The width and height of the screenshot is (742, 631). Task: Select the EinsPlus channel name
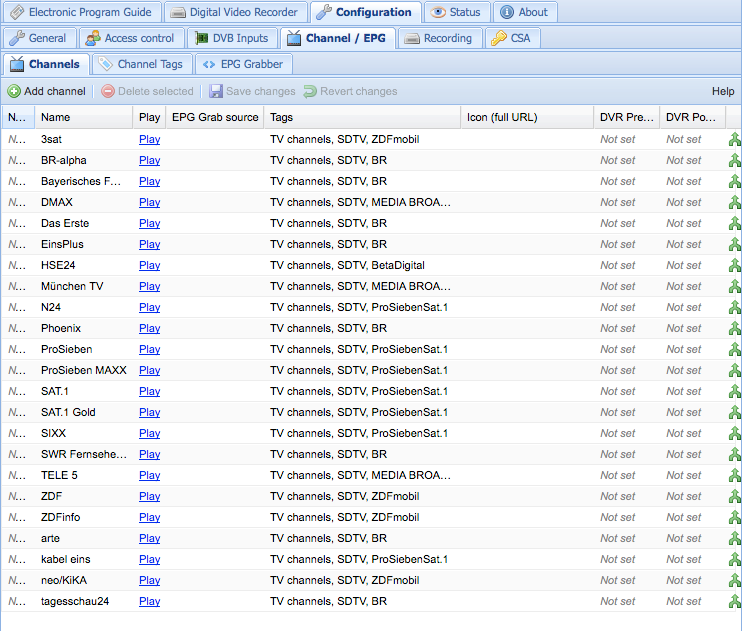point(62,244)
